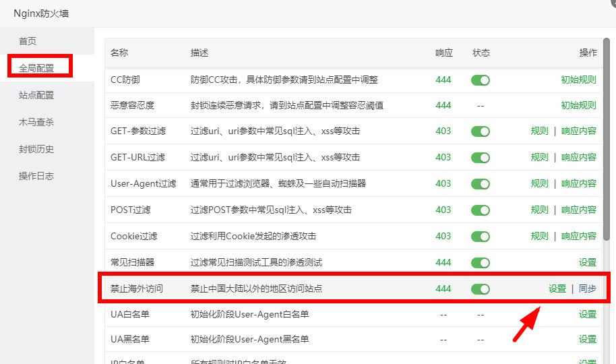Click the 444 response of 恶意容忍度
Viewport: 616px width, 364px height.
point(443,105)
